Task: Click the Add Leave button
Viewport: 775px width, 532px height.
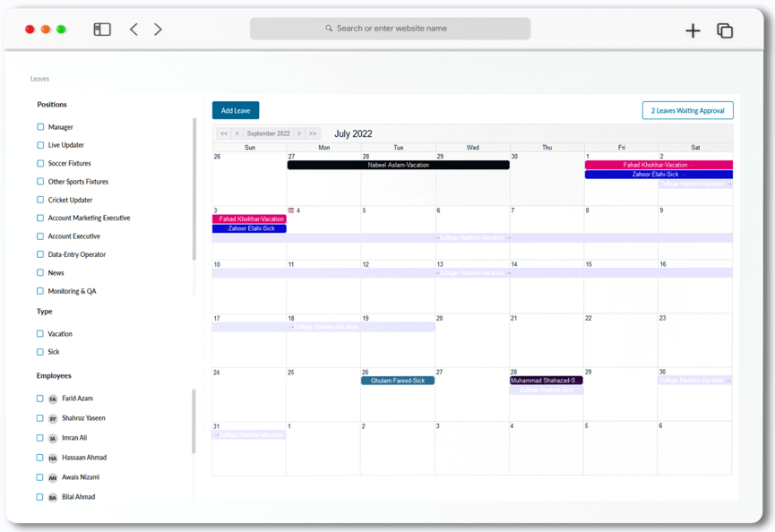Action: pyautogui.click(x=235, y=109)
